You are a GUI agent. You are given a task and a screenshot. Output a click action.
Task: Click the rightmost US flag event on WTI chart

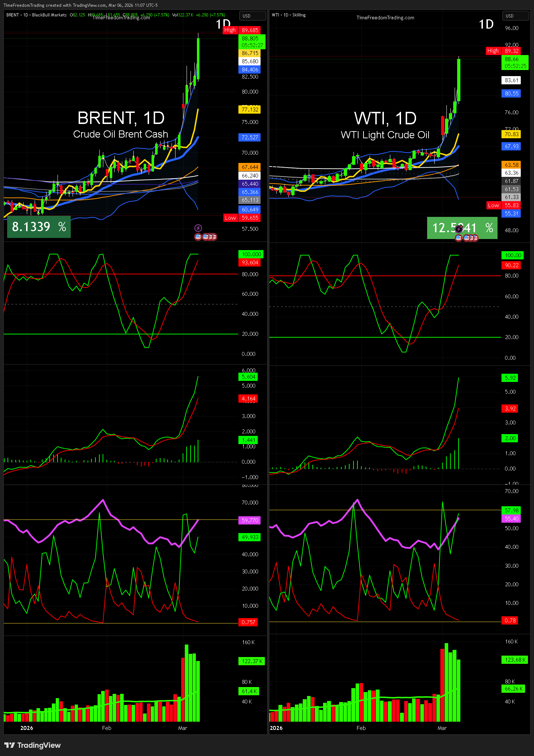click(475, 238)
